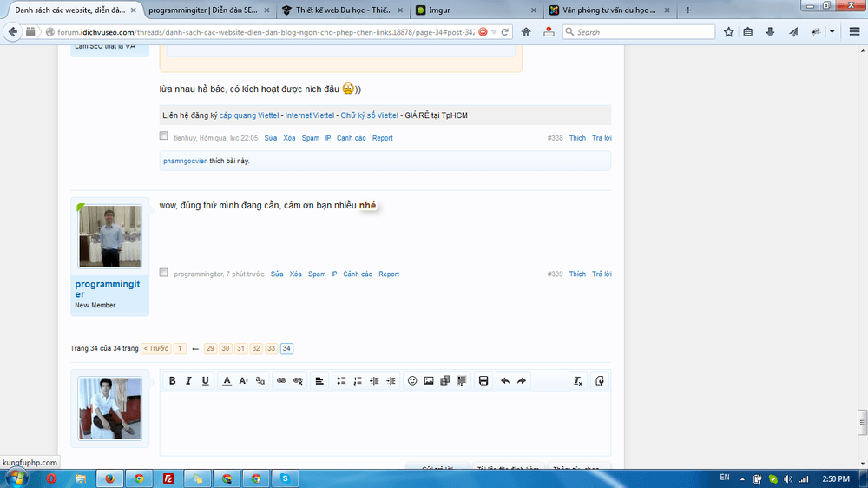
Task: Switch to the Thiết kế web Du học tab
Action: coord(343,10)
